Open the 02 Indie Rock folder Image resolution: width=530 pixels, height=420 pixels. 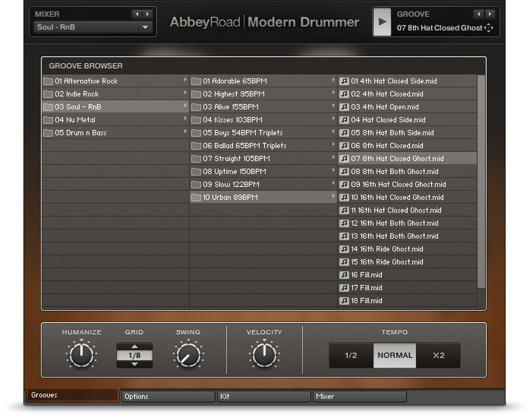click(115, 94)
